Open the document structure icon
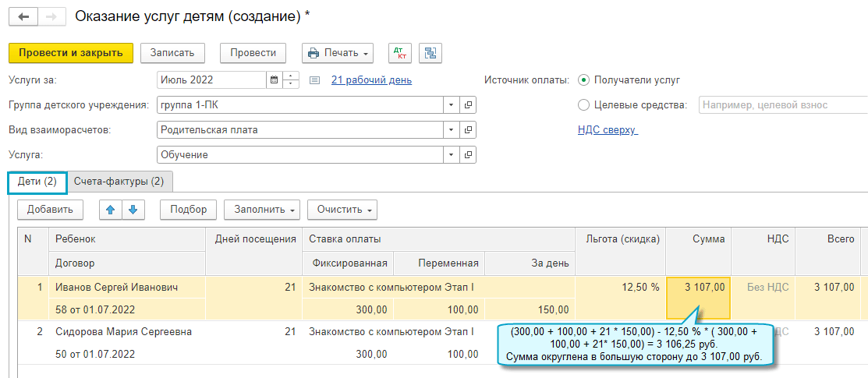Image resolution: width=868 pixels, height=378 pixels. coord(430,53)
